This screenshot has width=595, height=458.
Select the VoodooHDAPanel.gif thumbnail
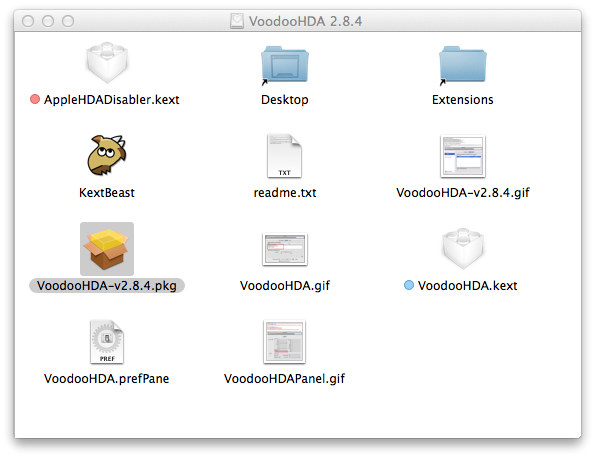click(285, 342)
